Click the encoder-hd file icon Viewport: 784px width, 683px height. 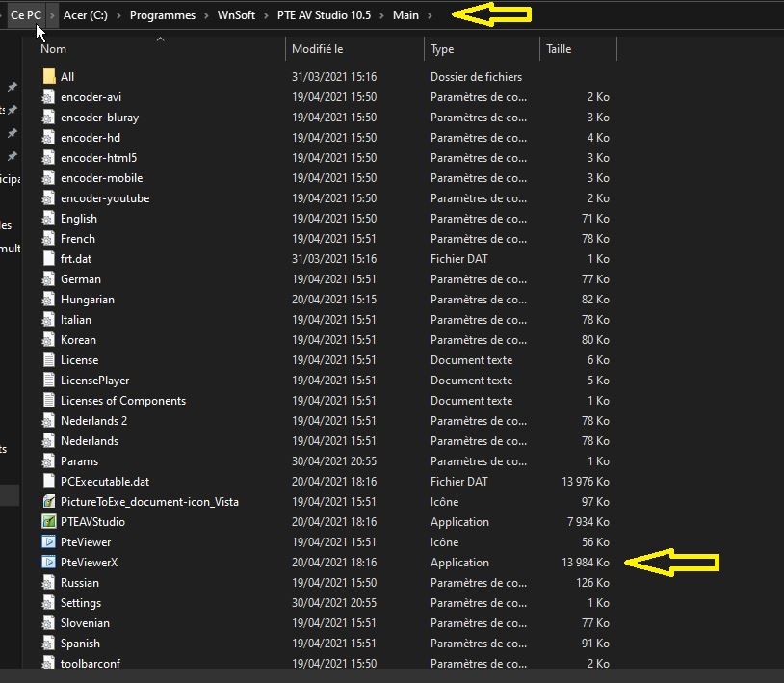click(x=48, y=138)
